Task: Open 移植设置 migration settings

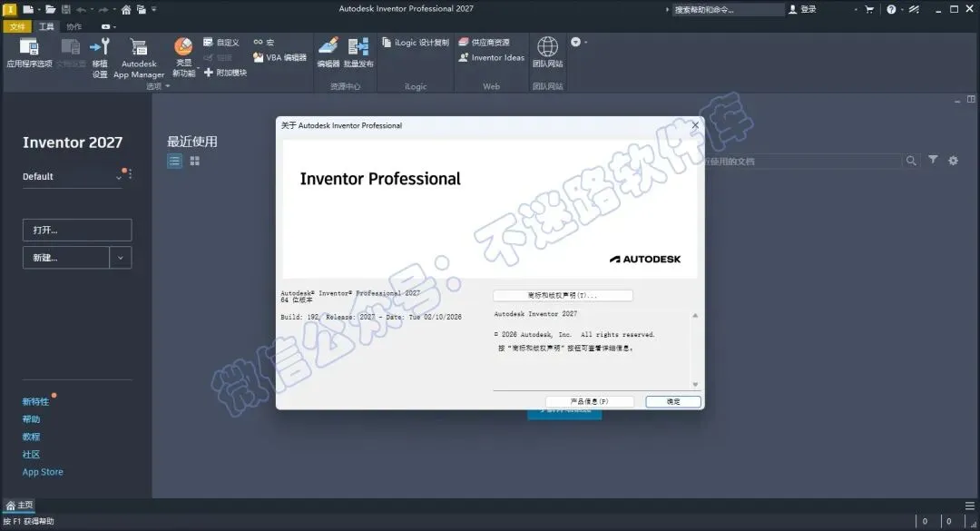Action: coord(100,57)
